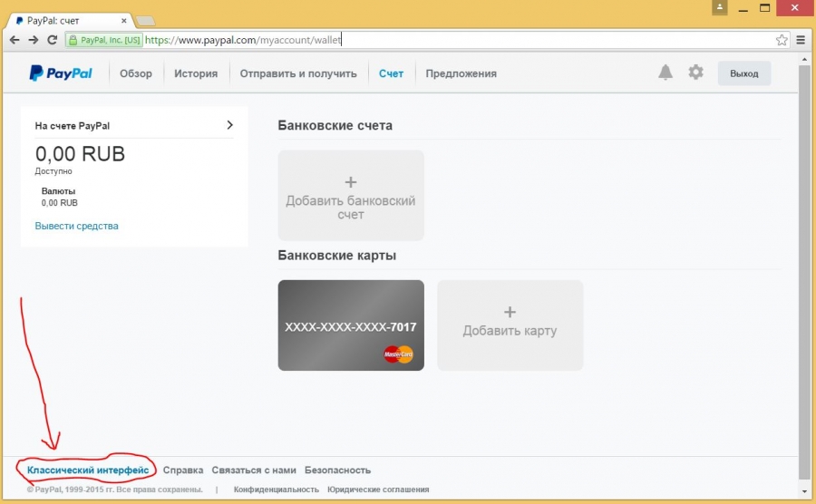
Task: Click the browser forward arrow
Action: coord(34,40)
